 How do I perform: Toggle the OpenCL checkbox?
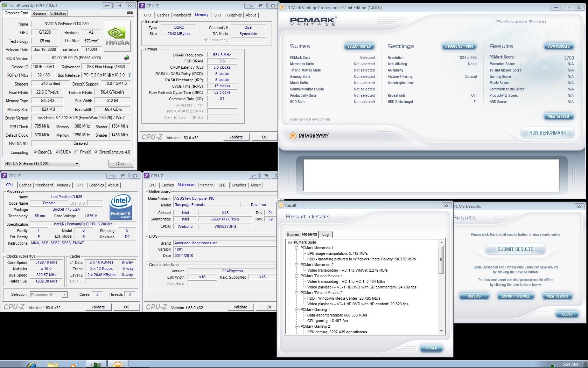[x=35, y=152]
